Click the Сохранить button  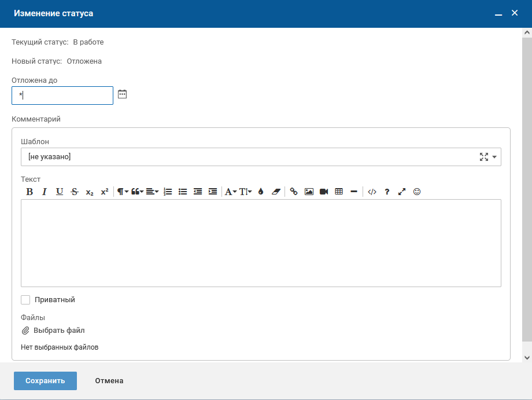[45, 381]
